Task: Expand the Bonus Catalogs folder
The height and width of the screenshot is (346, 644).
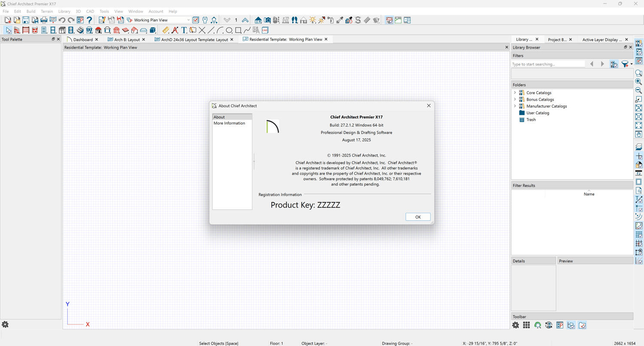Action: click(x=515, y=99)
